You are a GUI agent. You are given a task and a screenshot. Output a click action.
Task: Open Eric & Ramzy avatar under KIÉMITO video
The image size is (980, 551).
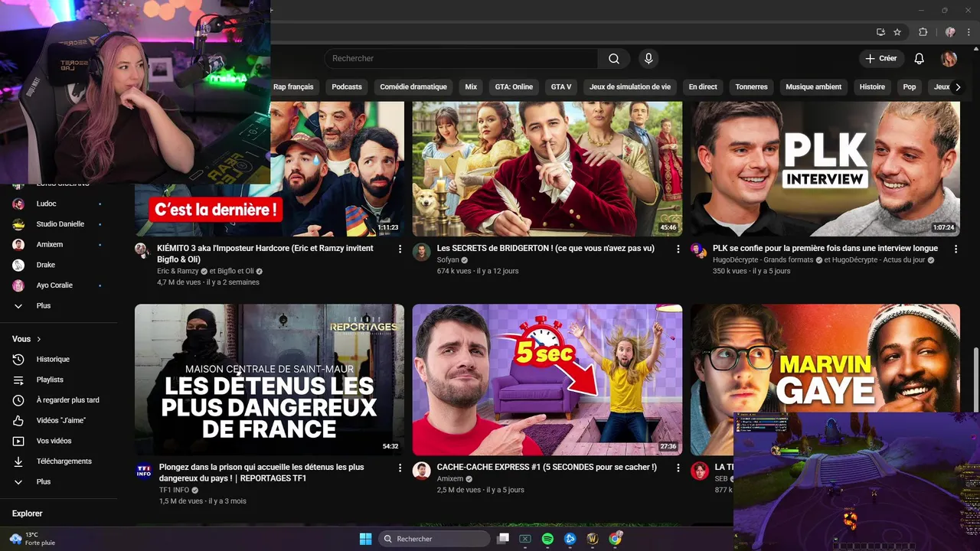pyautogui.click(x=142, y=250)
